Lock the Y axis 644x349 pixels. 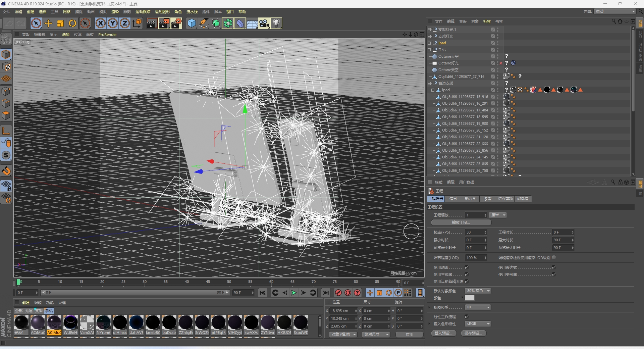pyautogui.click(x=113, y=23)
